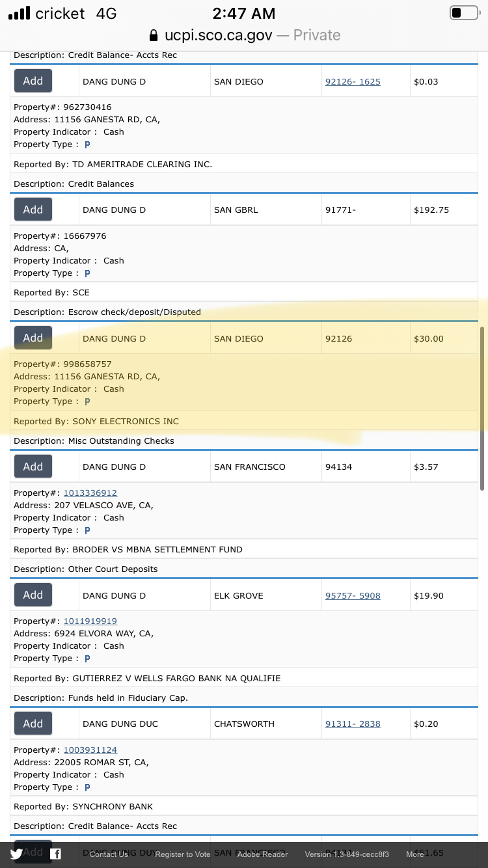Screen dimensions: 488x868
Task: Add the $192.75 San Gbrl property
Action: point(33,210)
